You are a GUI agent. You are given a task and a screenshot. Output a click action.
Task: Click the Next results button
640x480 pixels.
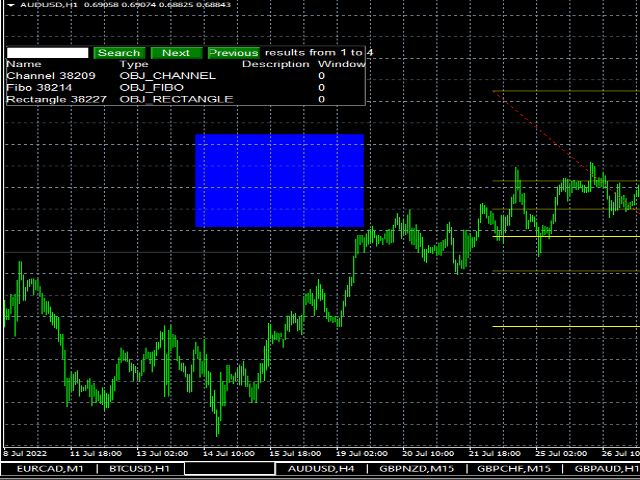click(176, 53)
